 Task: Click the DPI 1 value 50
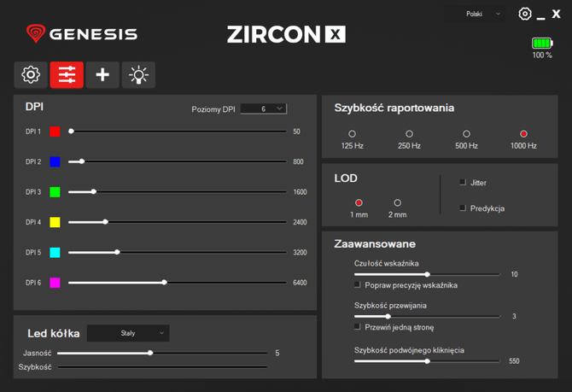[296, 132]
